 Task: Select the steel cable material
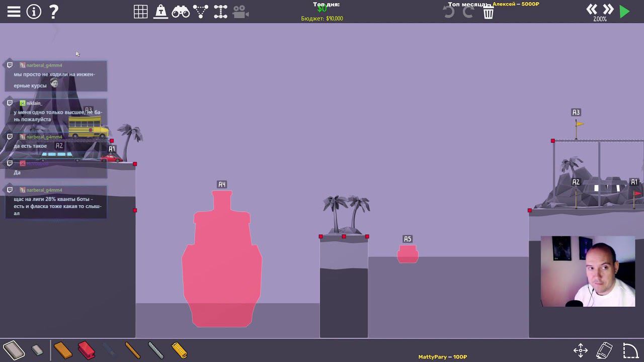tap(156, 350)
